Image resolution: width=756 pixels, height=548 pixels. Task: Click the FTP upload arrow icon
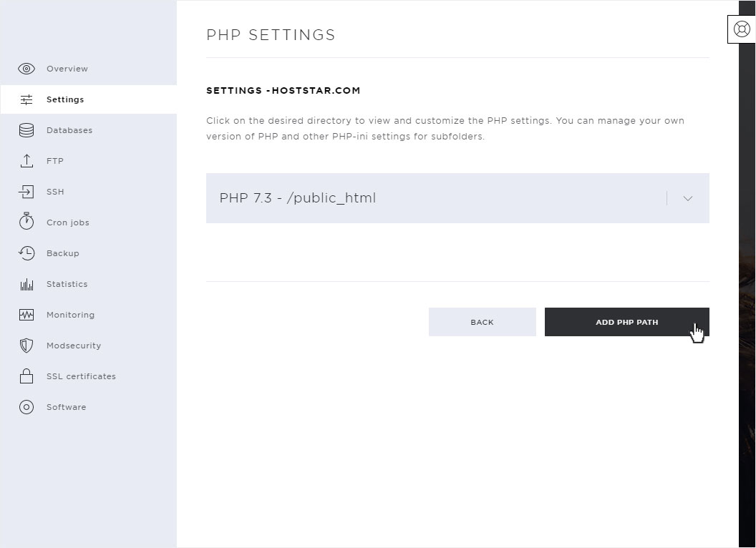coord(26,161)
